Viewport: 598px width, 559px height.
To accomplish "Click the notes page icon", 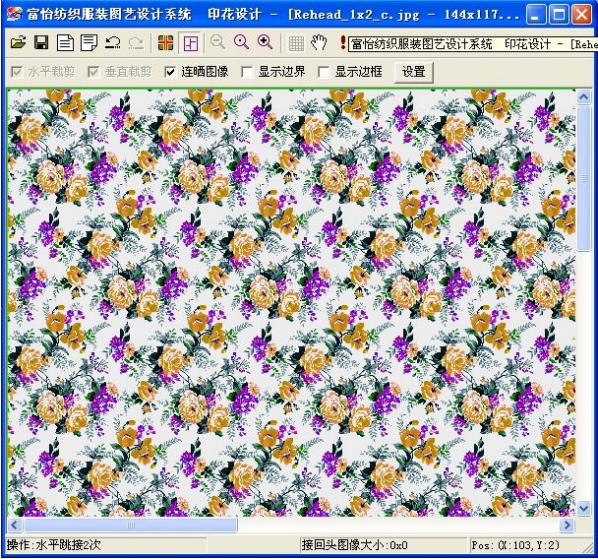I will pos(89,42).
